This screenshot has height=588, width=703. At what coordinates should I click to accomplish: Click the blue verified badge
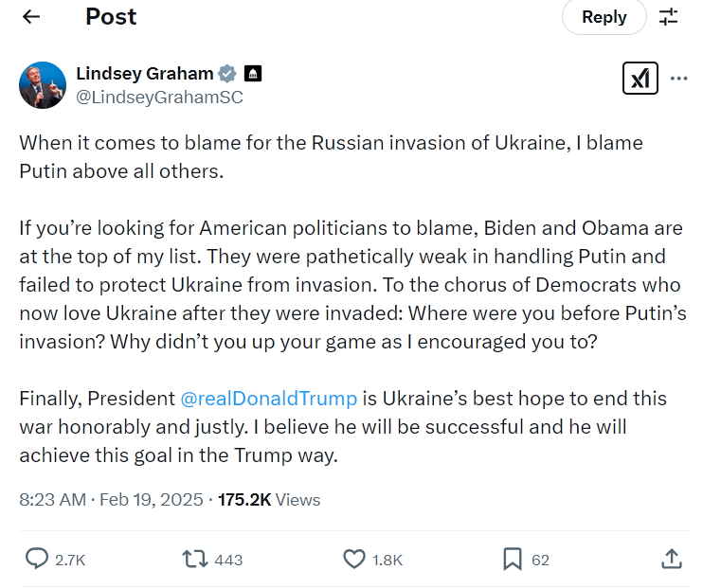(228, 74)
